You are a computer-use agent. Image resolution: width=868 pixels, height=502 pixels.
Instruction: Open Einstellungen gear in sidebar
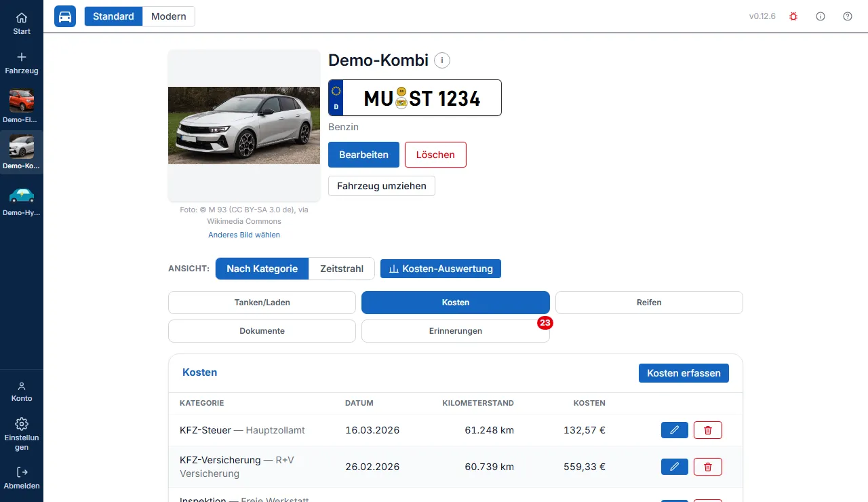pos(22,434)
